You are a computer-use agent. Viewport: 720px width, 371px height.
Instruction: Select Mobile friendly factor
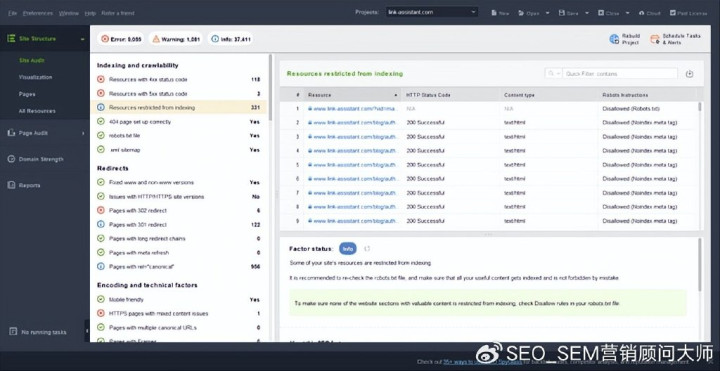pyautogui.click(x=179, y=299)
